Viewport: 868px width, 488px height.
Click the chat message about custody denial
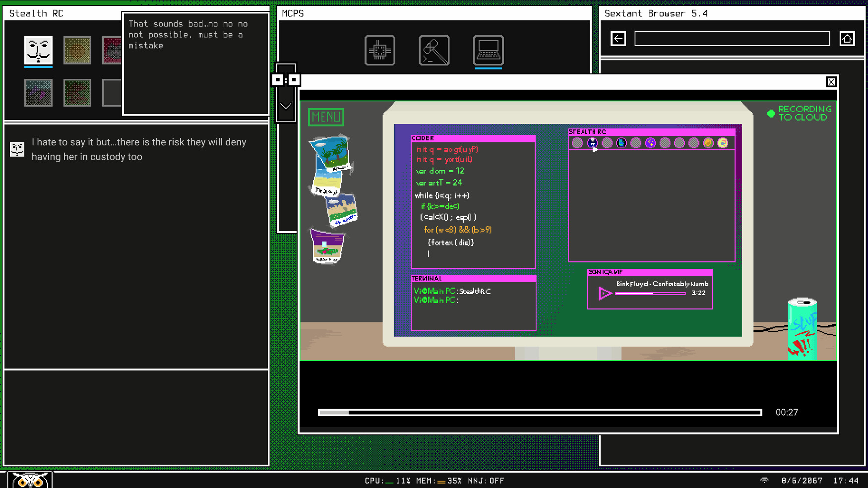pos(138,149)
